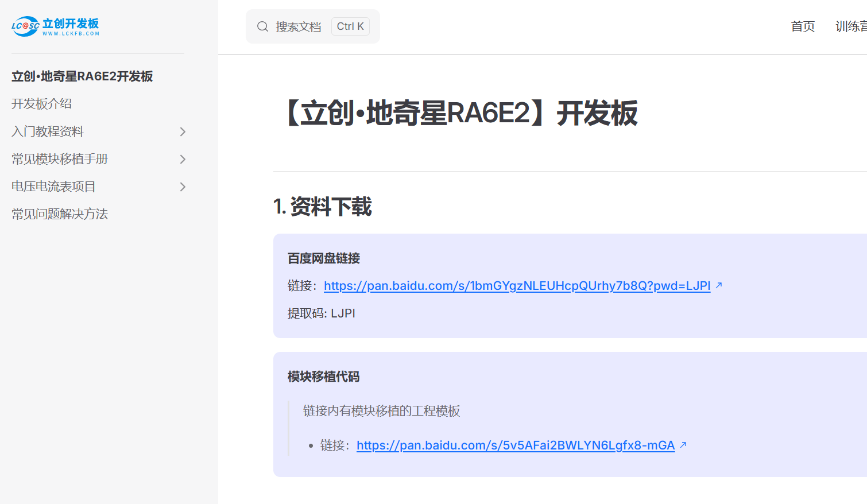Open the Baidu pan link ending pwd=LJPI
This screenshot has height=504, width=867.
[517, 285]
